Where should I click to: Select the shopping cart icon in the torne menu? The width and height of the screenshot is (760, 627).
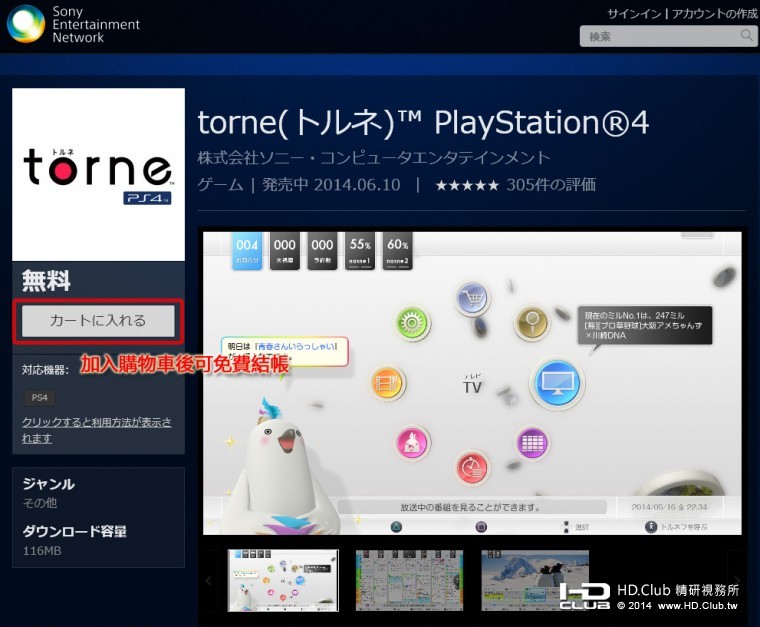tap(472, 298)
